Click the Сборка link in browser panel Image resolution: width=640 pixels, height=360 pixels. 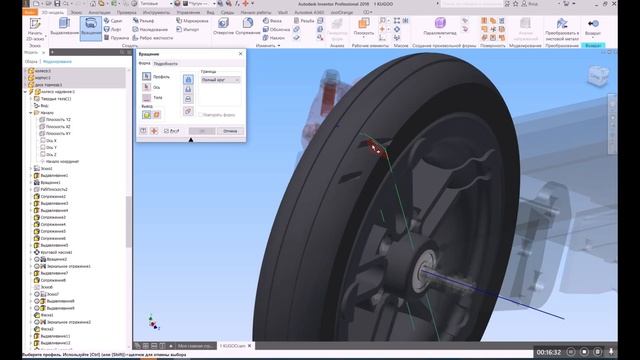[31, 62]
